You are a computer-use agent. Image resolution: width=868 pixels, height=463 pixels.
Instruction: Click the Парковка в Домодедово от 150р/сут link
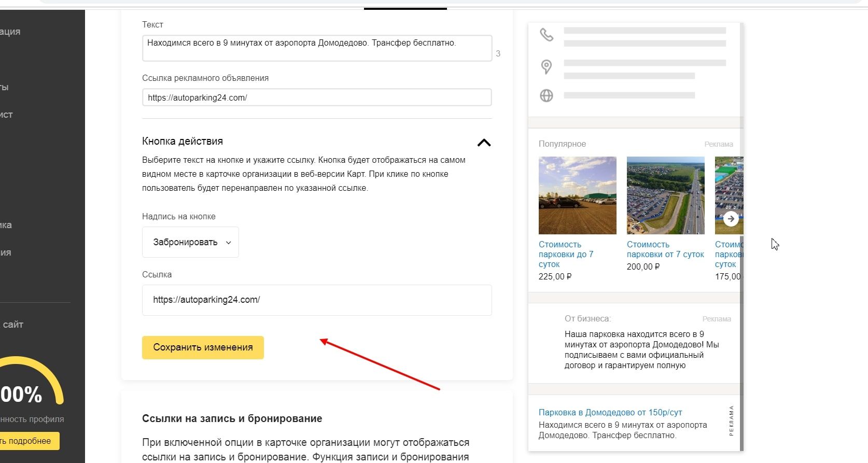coord(610,412)
